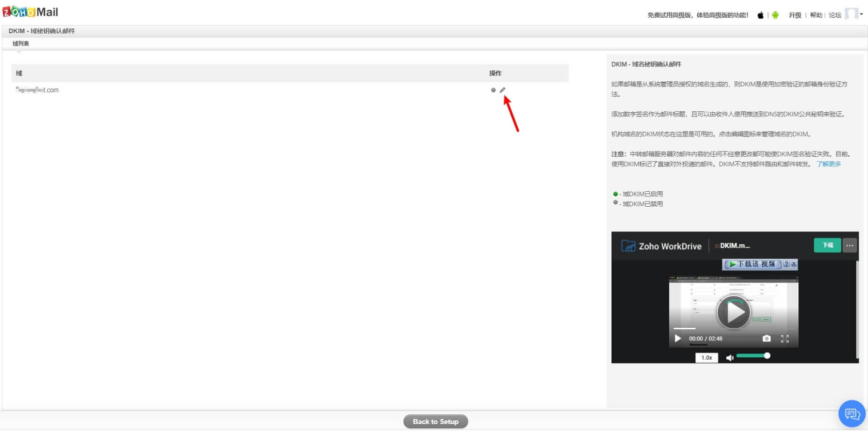Click the blurred domain name ending in t.com

[x=37, y=90]
